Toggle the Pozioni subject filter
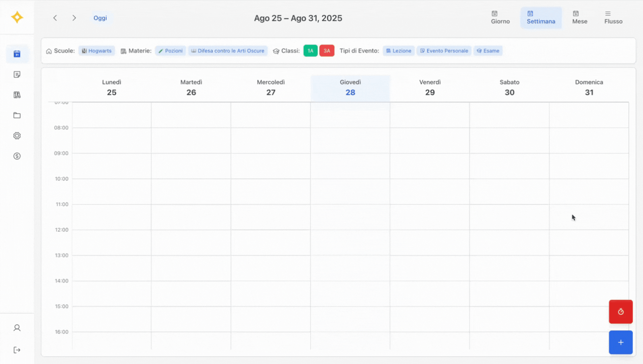Screen dimensions: 643x364 coord(170,51)
